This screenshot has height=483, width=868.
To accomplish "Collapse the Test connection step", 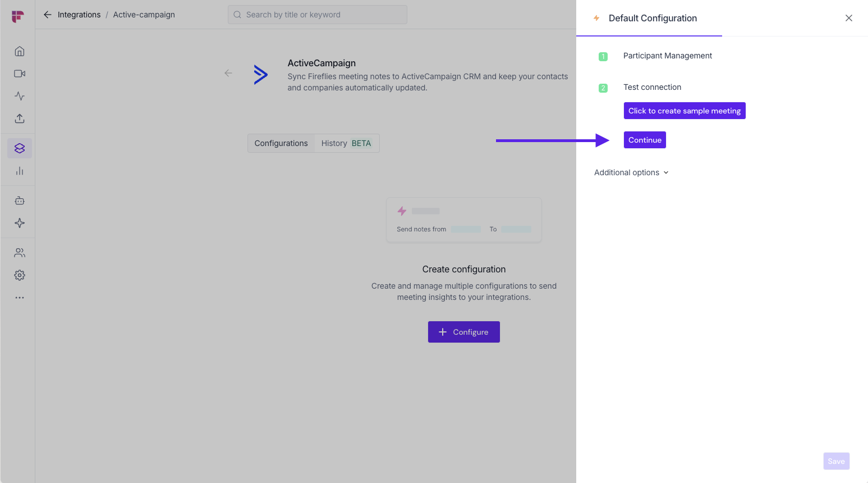I will point(652,87).
